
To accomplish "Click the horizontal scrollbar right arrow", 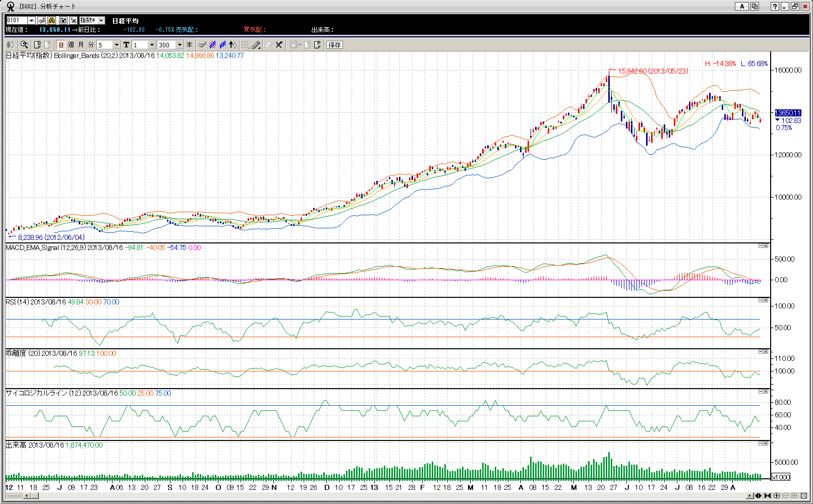I will pos(750,496).
